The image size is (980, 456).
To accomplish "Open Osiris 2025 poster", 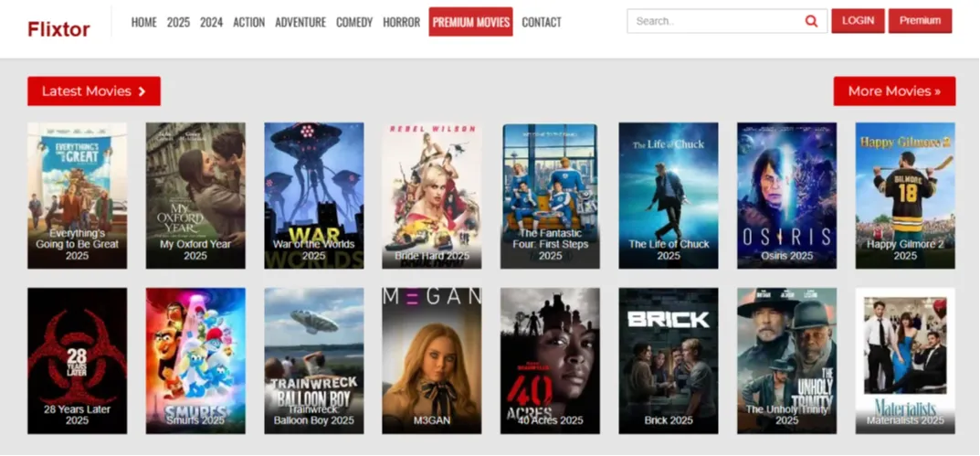I will tap(787, 196).
